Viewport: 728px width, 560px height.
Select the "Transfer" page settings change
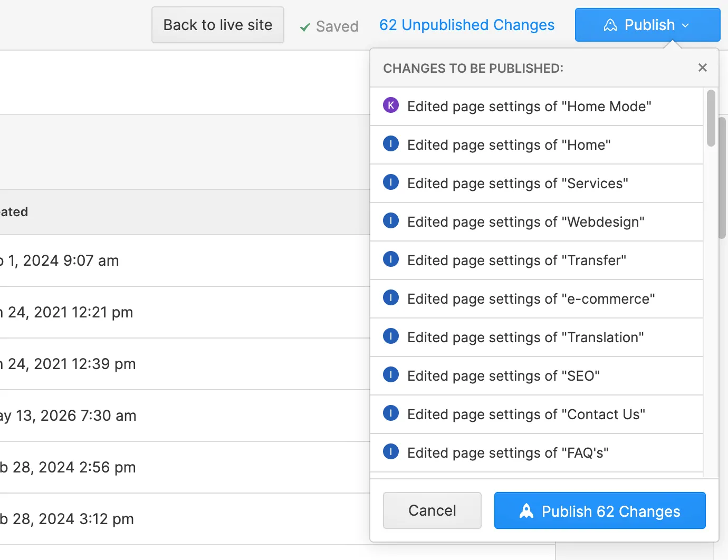tap(537, 260)
